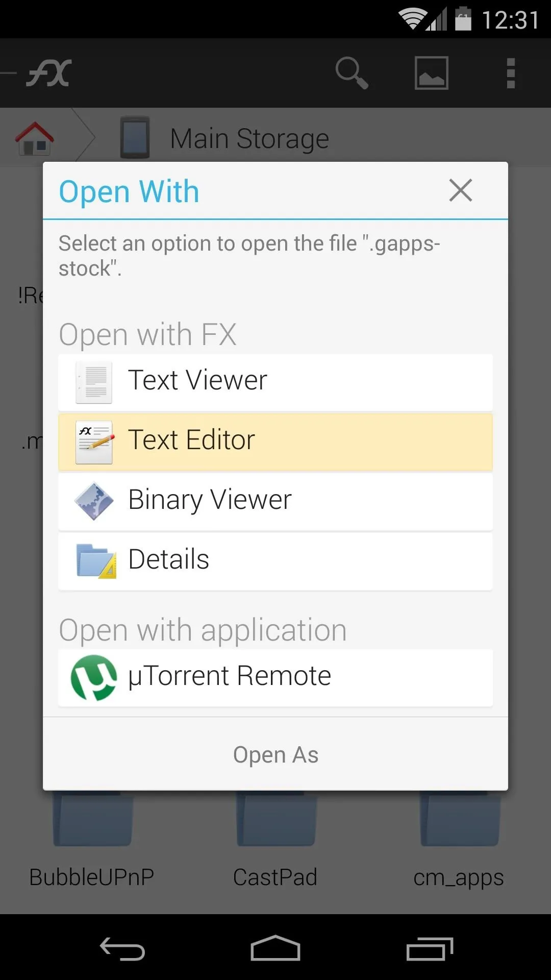Tap the Main Storage device icon

[x=135, y=138]
